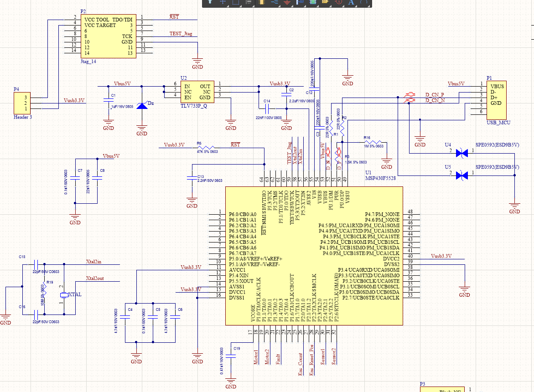Screen dimensions: 534x392
Task: Click the XTAL crystal symbol
Action: 64,294
